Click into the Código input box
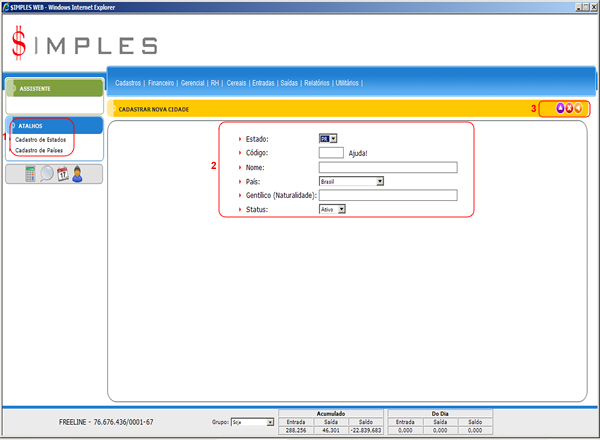600x440 pixels. [330, 153]
